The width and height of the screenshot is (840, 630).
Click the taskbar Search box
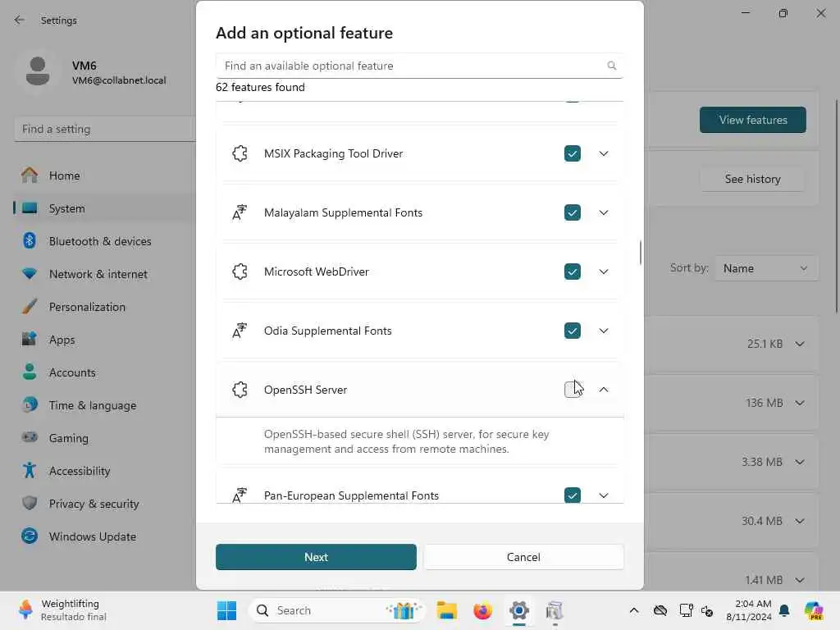click(337, 610)
